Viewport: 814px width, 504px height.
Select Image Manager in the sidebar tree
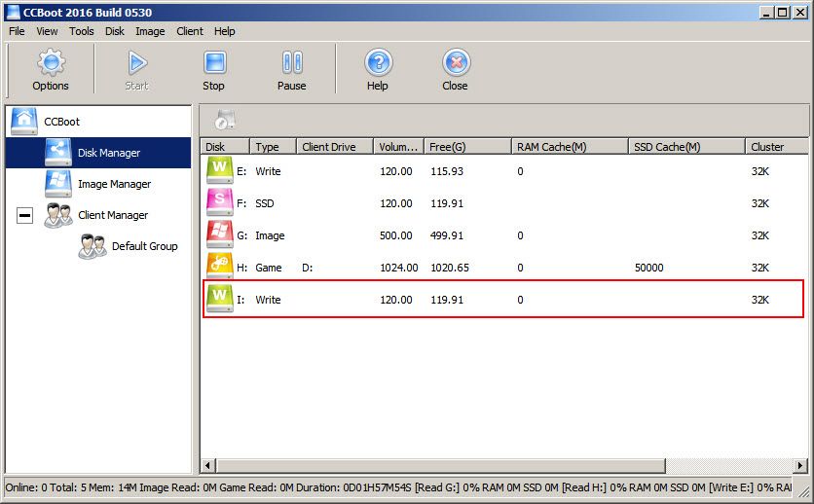[114, 184]
